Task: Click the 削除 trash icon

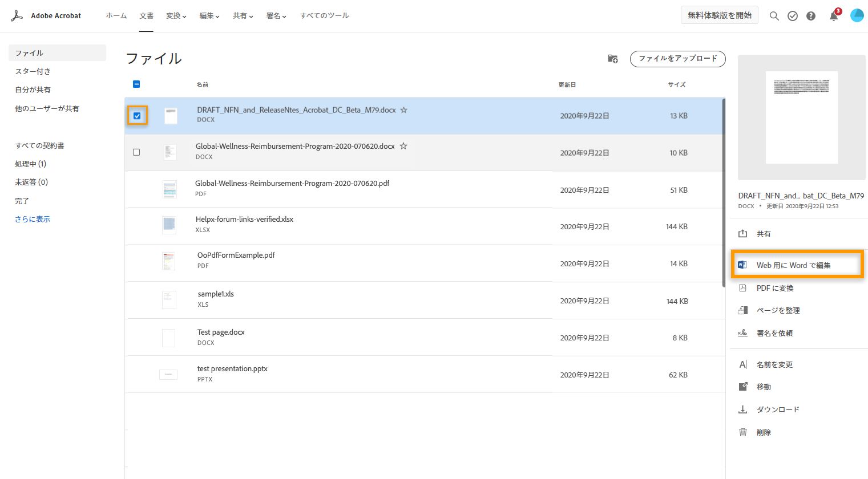Action: pos(743,432)
